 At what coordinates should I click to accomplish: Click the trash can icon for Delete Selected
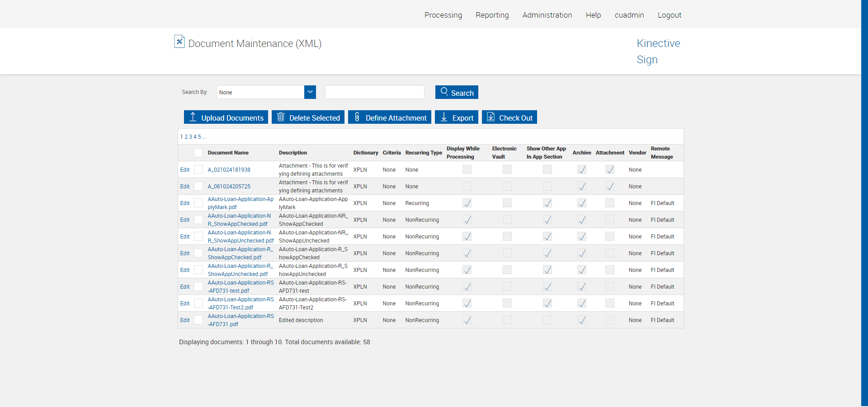click(x=281, y=117)
